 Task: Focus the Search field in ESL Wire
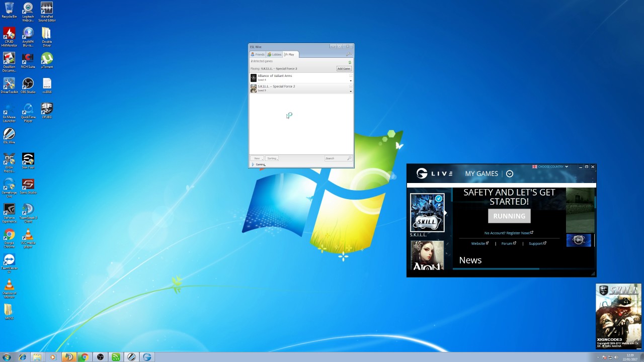click(338, 158)
